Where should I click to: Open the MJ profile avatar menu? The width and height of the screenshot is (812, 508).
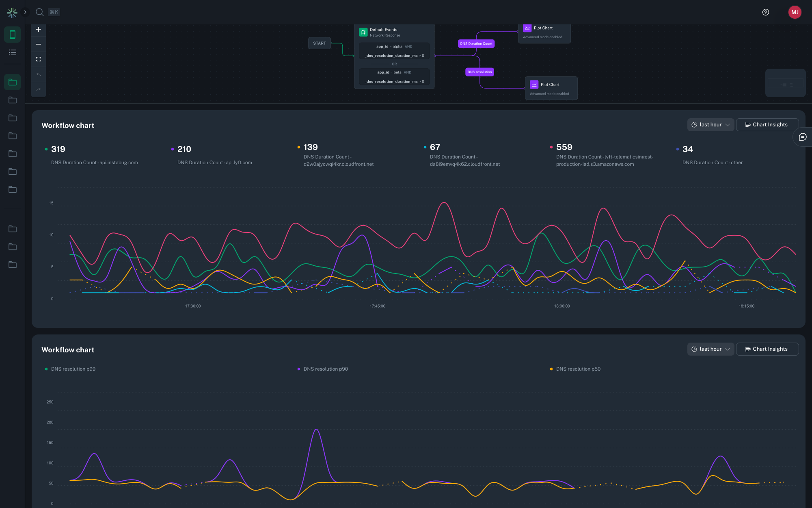point(795,12)
